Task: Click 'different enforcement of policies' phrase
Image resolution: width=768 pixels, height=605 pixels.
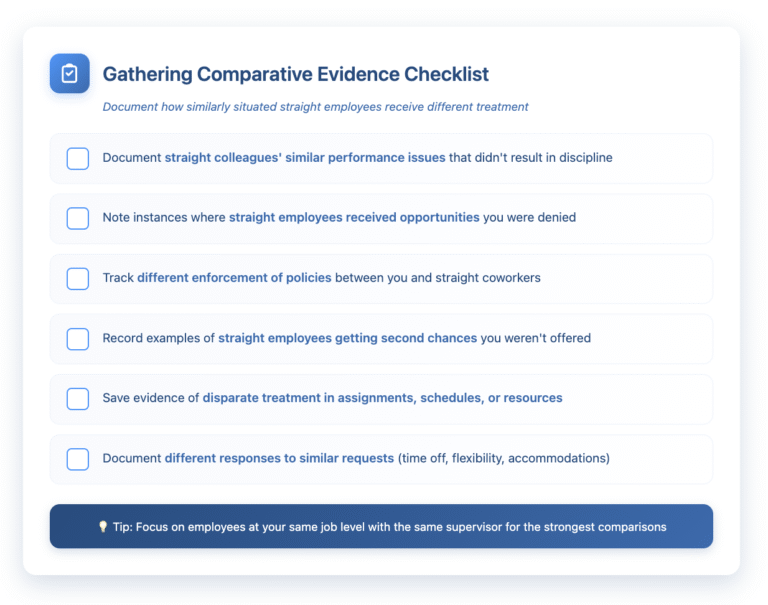Action: [x=234, y=278]
